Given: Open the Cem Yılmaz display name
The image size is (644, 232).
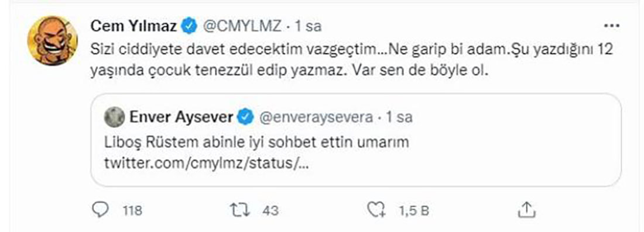Looking at the screenshot, I should [134, 27].
